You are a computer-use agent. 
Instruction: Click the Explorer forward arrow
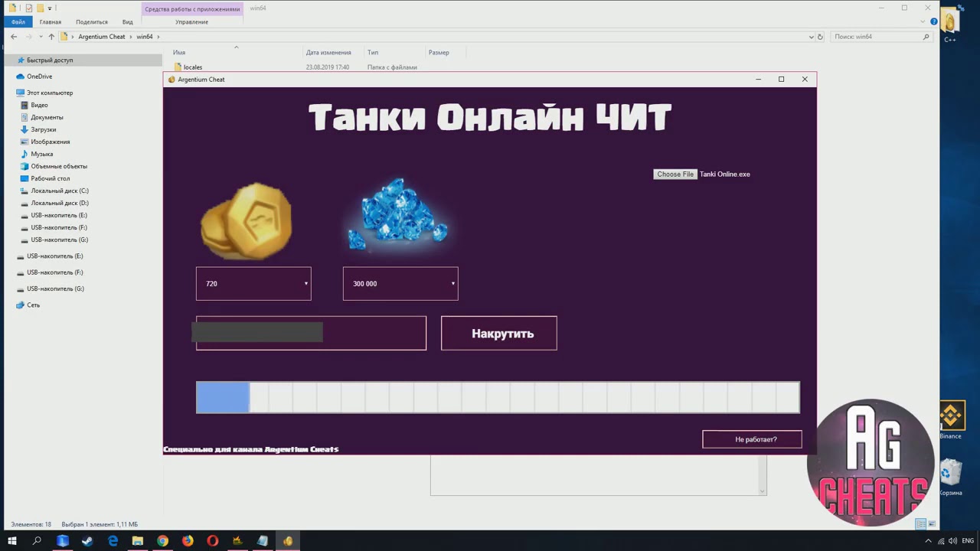[29, 37]
